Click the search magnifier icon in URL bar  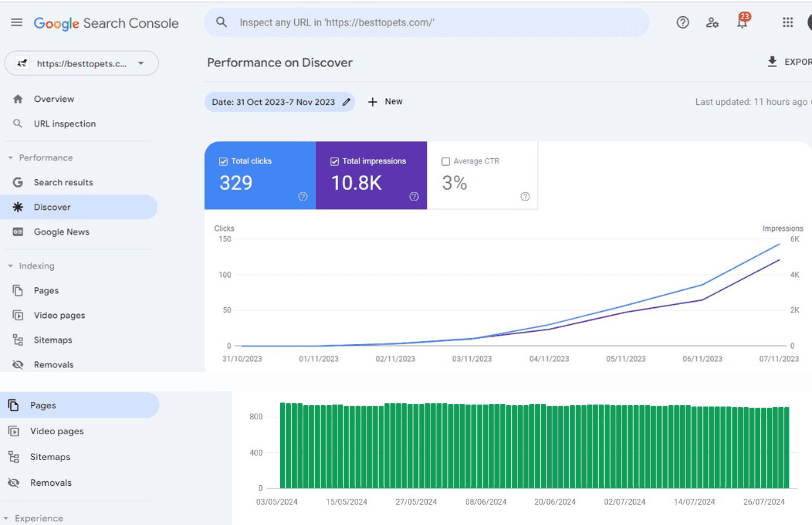pyautogui.click(x=221, y=22)
